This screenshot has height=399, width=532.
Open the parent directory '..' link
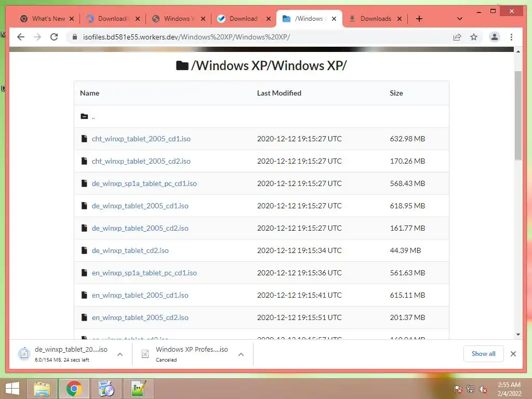[94, 117]
